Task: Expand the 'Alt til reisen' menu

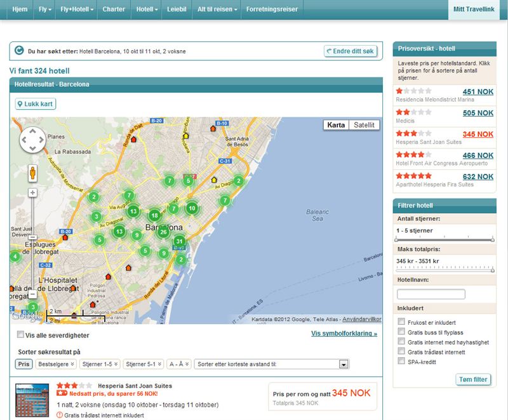Action: [217, 10]
